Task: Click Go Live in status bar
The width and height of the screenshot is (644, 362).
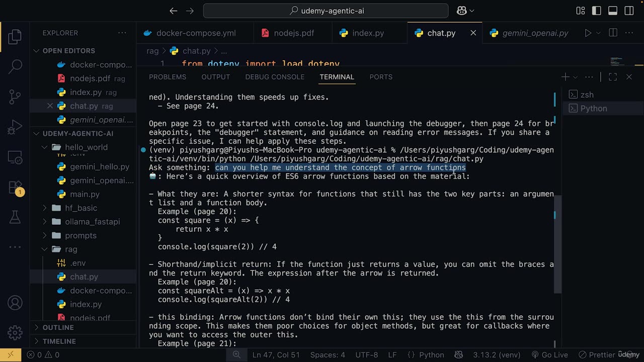Action: click(549, 354)
